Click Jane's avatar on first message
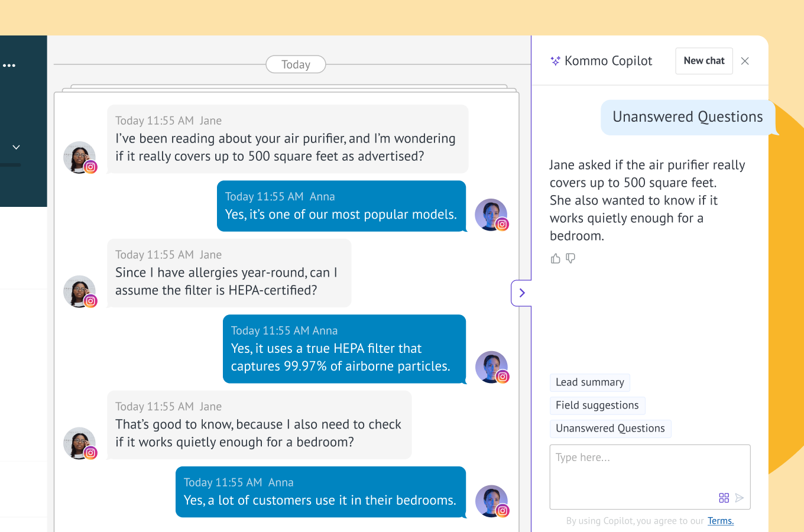 click(x=79, y=157)
